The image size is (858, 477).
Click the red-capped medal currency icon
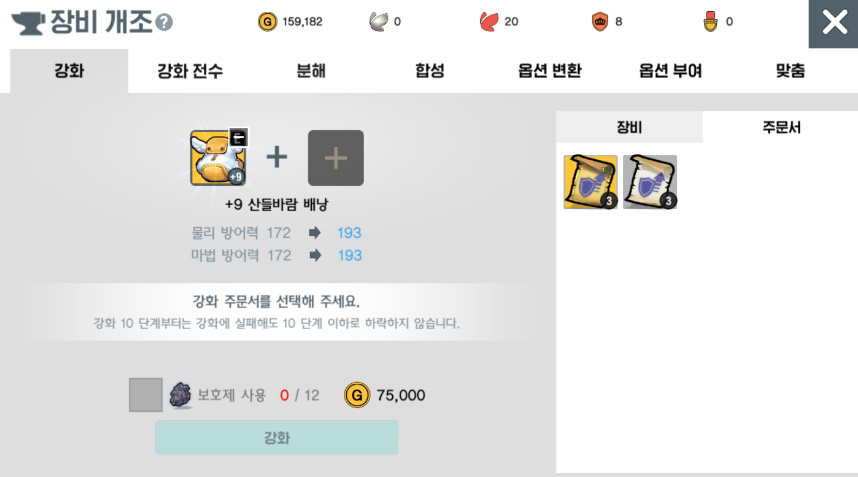tap(710, 22)
